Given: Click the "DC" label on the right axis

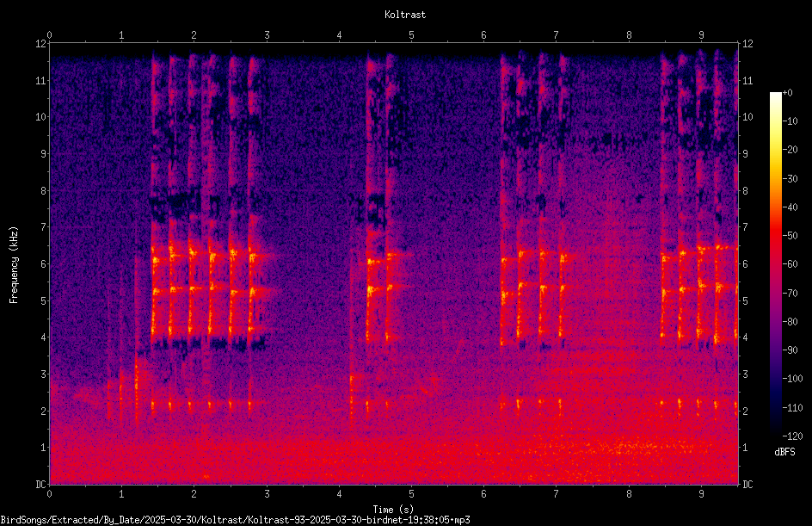Looking at the screenshot, I should click(747, 484).
